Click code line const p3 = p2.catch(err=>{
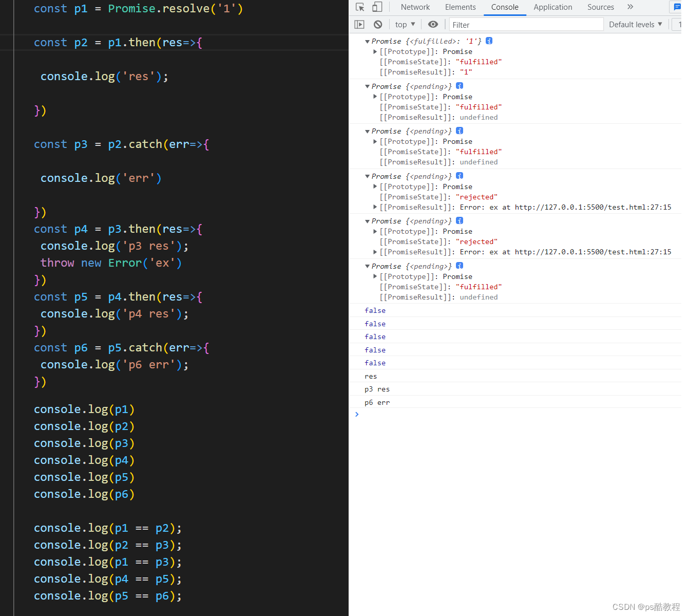Viewport: 688px width, 616px height. (x=122, y=144)
